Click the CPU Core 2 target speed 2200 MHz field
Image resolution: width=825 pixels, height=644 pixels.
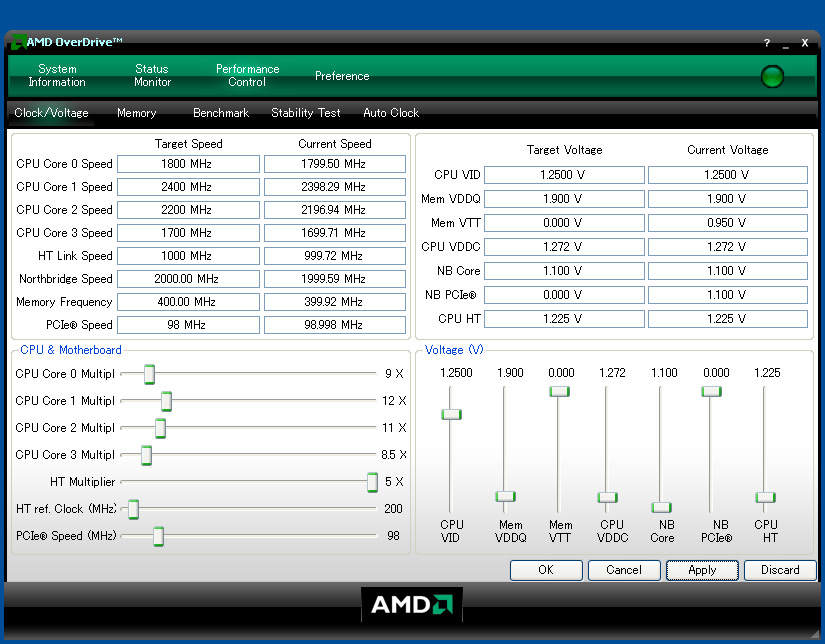pyautogui.click(x=188, y=210)
